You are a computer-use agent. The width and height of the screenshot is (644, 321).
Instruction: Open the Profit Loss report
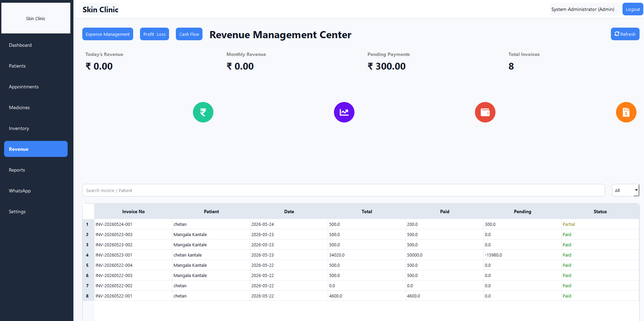(x=154, y=34)
